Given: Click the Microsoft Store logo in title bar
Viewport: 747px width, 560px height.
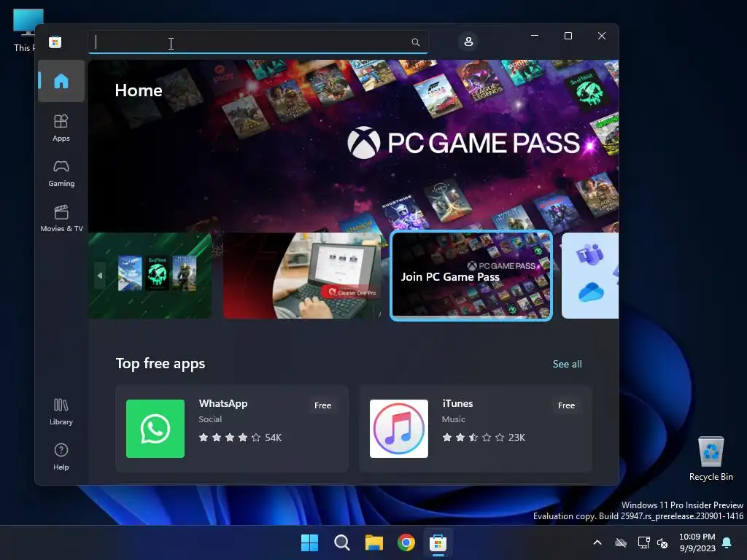Looking at the screenshot, I should [x=55, y=42].
